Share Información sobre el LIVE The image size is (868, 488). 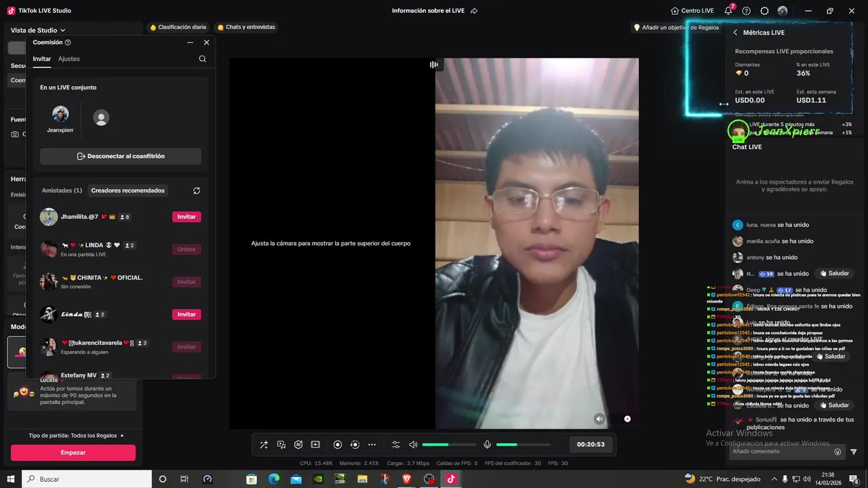coord(474,11)
